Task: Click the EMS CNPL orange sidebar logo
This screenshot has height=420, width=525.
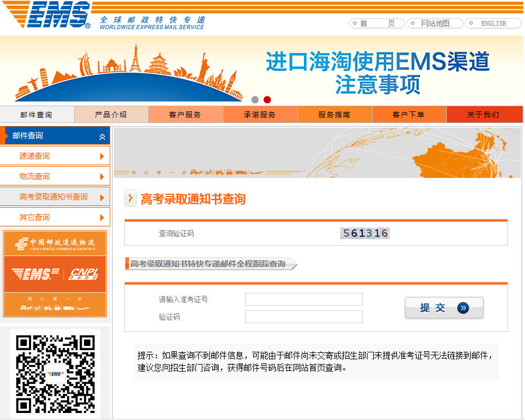Action: pyautogui.click(x=55, y=274)
